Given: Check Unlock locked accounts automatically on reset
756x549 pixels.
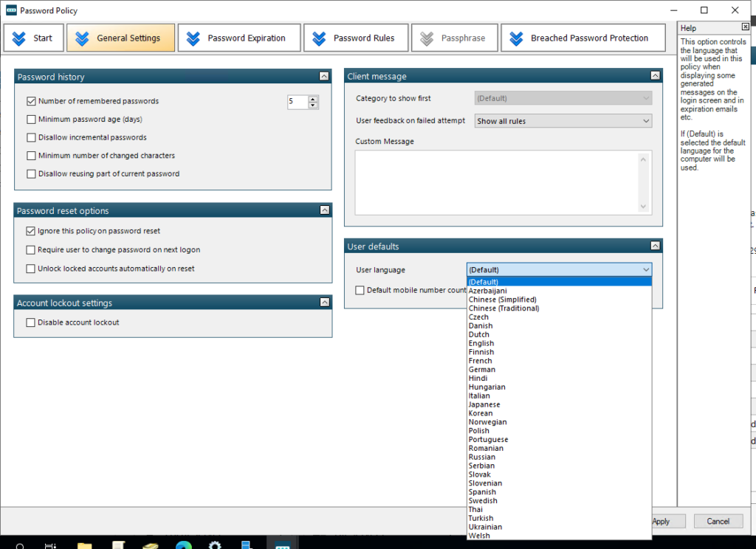Looking at the screenshot, I should click(x=31, y=269).
